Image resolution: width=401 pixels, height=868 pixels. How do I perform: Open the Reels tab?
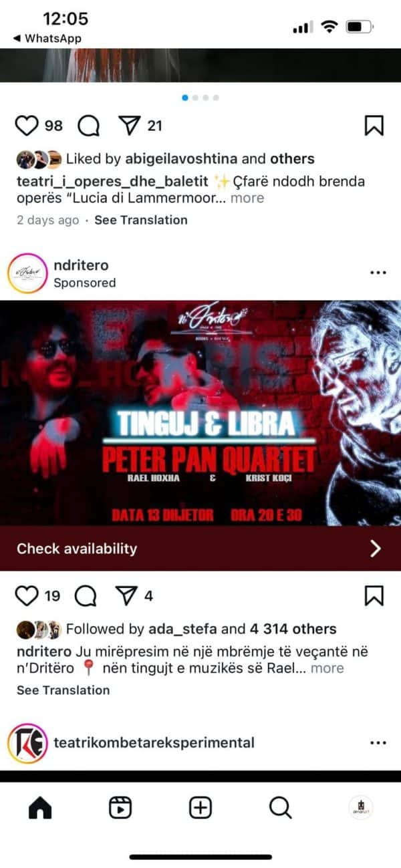[120, 808]
